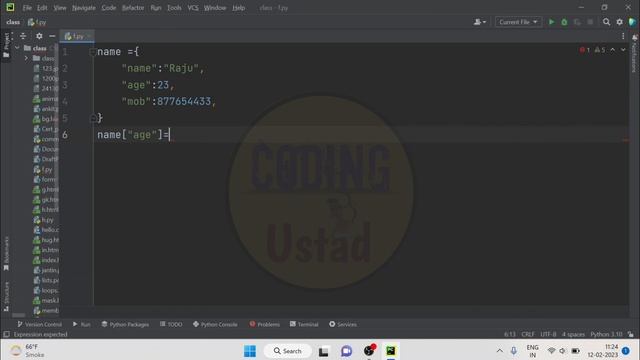The height and width of the screenshot is (360, 640).
Task: Open Search Everywhere magnifier icon
Action: point(607,22)
